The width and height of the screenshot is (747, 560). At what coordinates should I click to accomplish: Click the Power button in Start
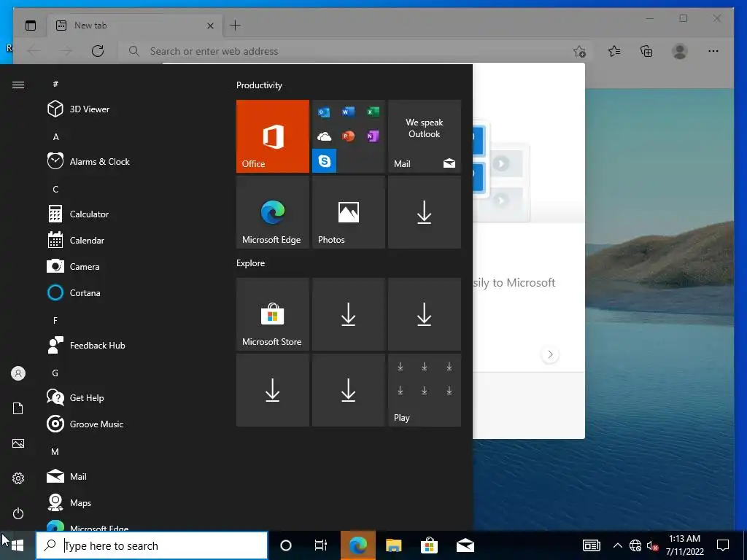(x=18, y=513)
